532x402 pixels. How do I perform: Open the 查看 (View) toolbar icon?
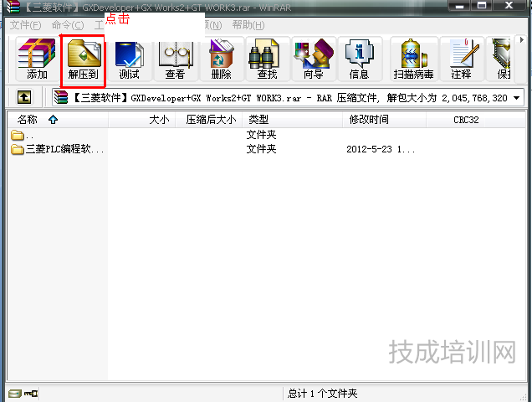point(175,59)
